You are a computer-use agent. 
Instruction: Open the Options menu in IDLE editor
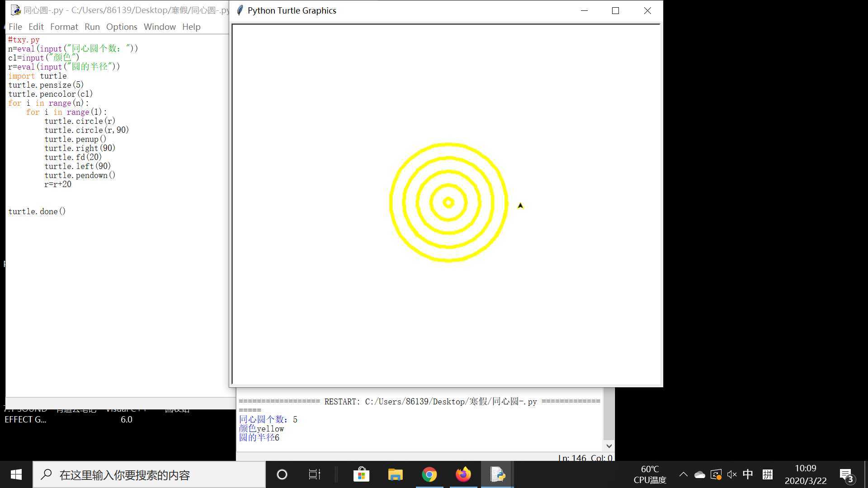point(122,27)
